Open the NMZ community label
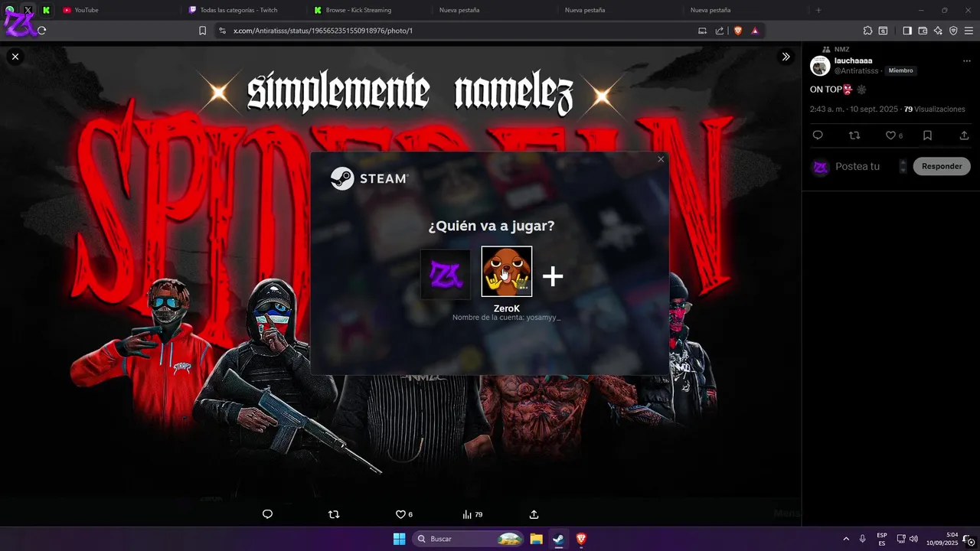Viewport: 980px width, 551px height. pos(841,49)
